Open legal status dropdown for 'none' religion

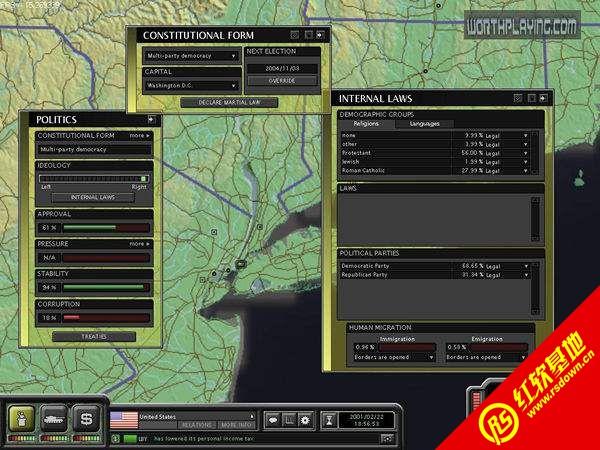526,135
